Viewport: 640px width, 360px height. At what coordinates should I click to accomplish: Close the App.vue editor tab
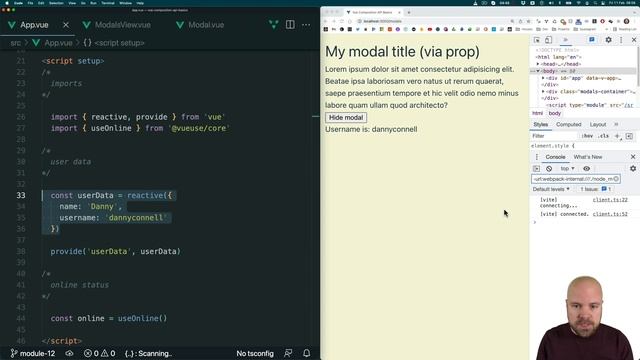point(66,25)
